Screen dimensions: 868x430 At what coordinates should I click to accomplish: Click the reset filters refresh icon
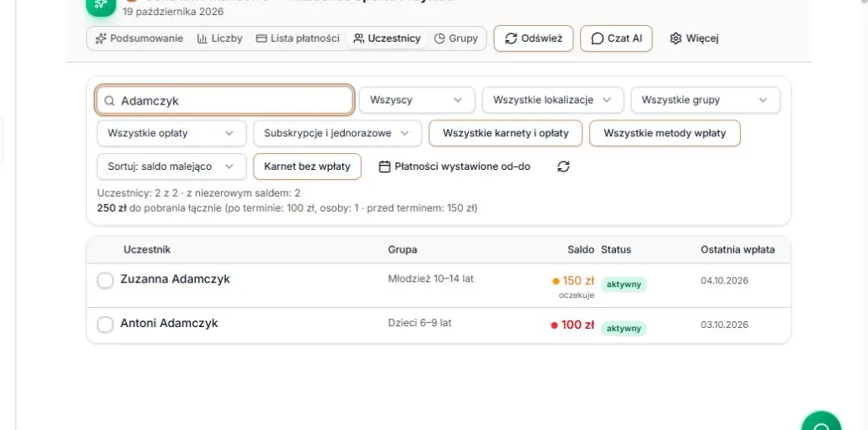(563, 166)
